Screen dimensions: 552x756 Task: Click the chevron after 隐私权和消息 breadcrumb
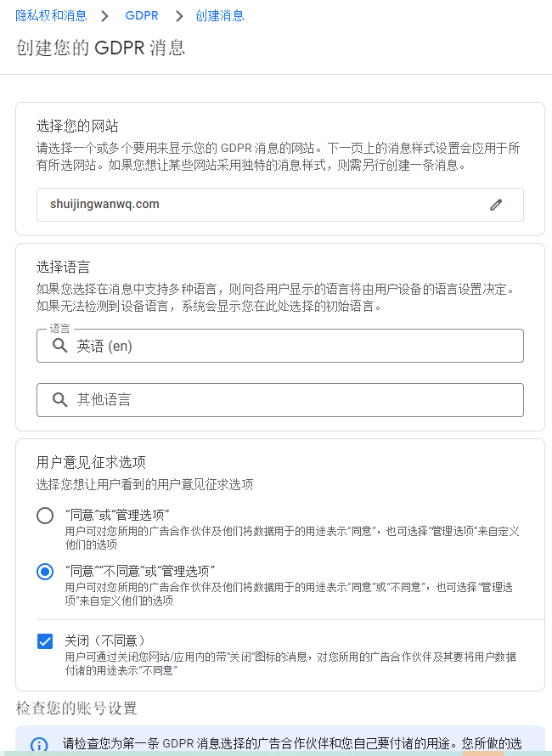pos(105,15)
